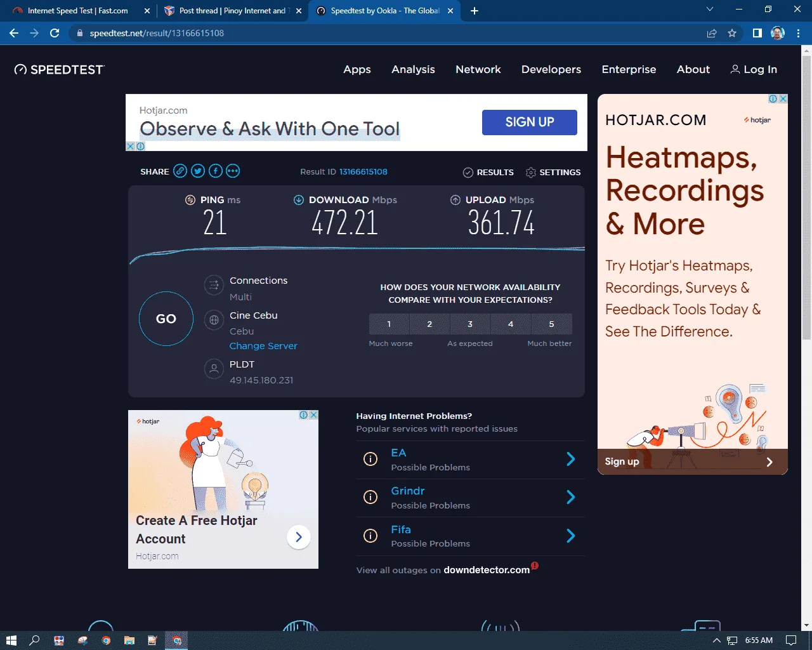Open the Developers menu
This screenshot has width=812, height=650.
click(x=551, y=69)
